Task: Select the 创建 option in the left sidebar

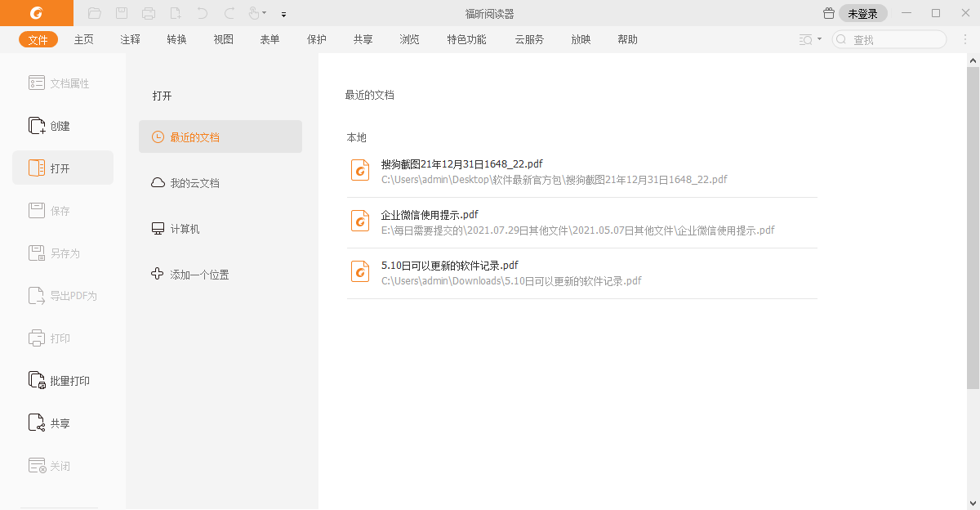Action: (57, 125)
